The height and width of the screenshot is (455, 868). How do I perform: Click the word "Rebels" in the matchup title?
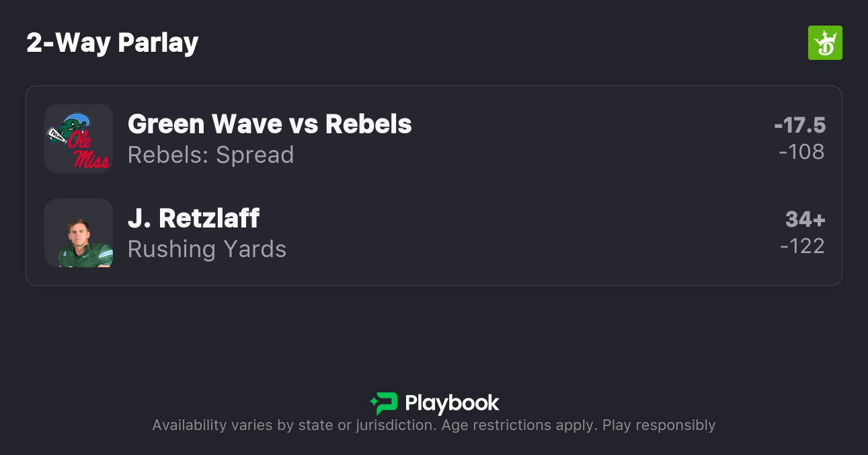(x=368, y=124)
